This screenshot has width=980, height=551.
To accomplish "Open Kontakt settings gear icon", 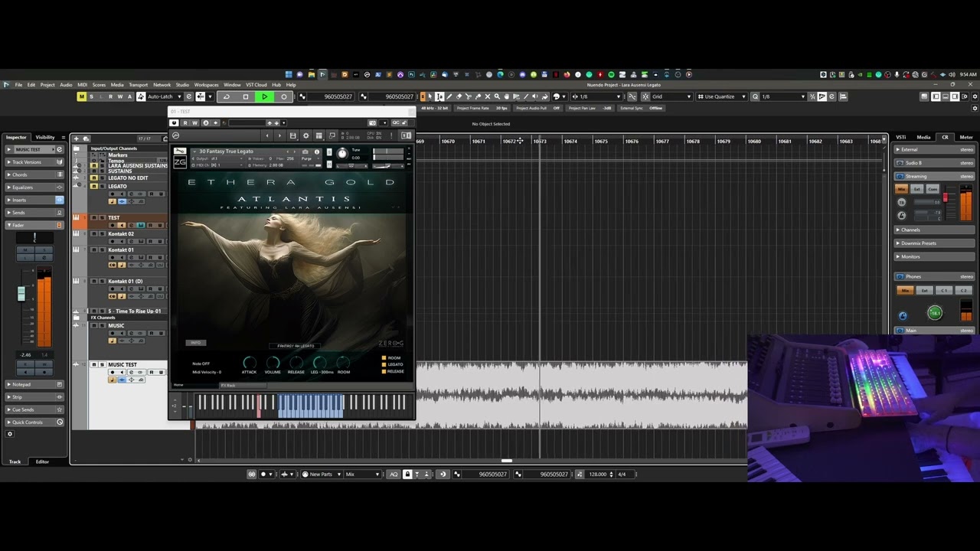I will [x=305, y=135].
